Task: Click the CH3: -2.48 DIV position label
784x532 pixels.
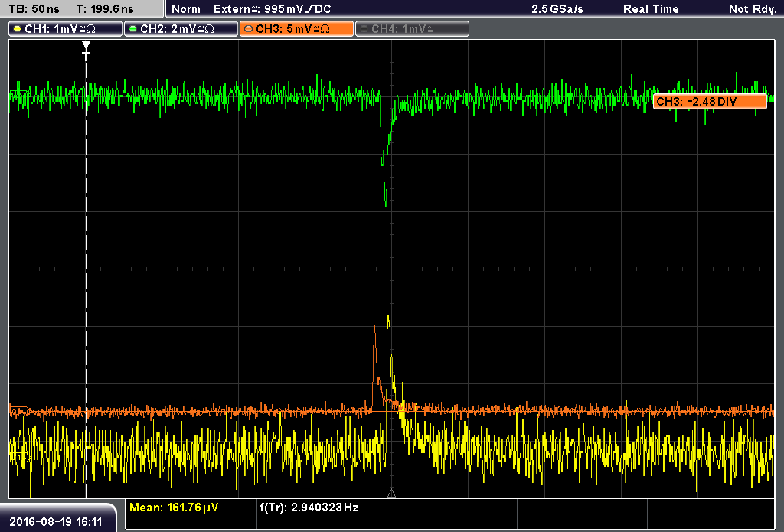Action: pos(710,102)
